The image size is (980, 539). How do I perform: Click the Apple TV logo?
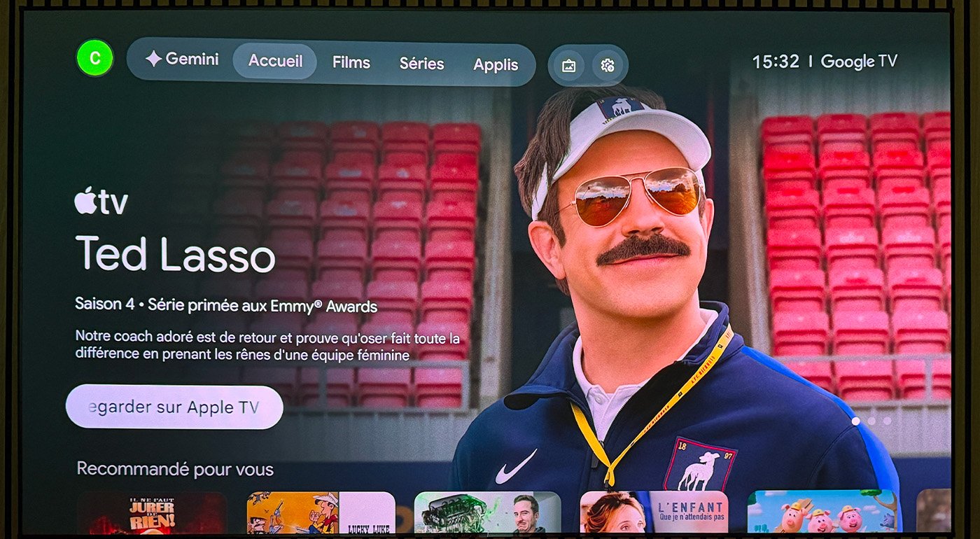[101, 202]
